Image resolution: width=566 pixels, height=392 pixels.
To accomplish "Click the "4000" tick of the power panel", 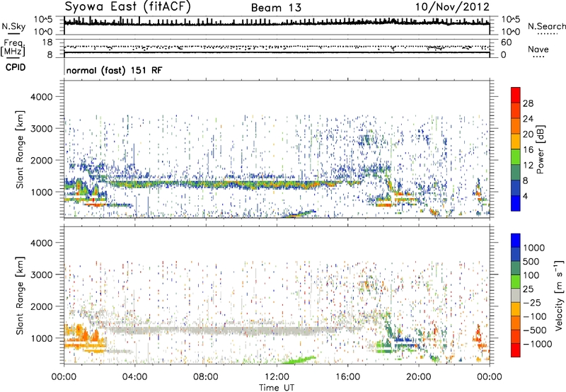I will (x=41, y=97).
